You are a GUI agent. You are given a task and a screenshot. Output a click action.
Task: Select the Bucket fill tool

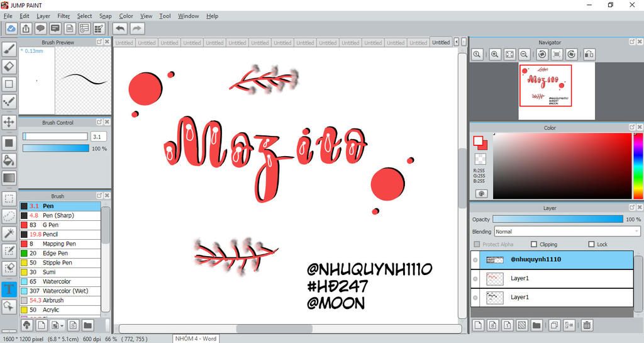click(9, 160)
